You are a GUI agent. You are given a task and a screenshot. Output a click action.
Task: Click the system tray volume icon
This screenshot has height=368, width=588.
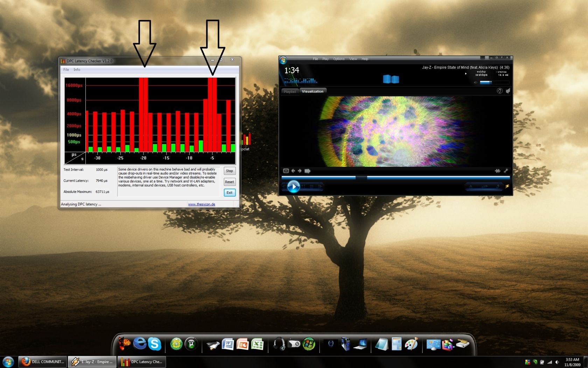click(557, 362)
